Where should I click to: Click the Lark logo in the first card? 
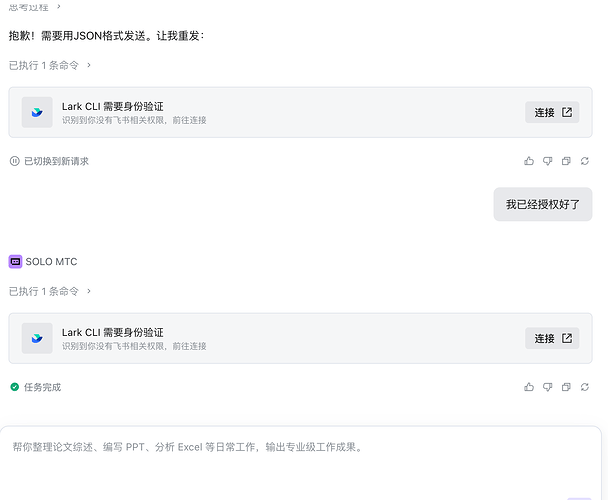point(37,112)
